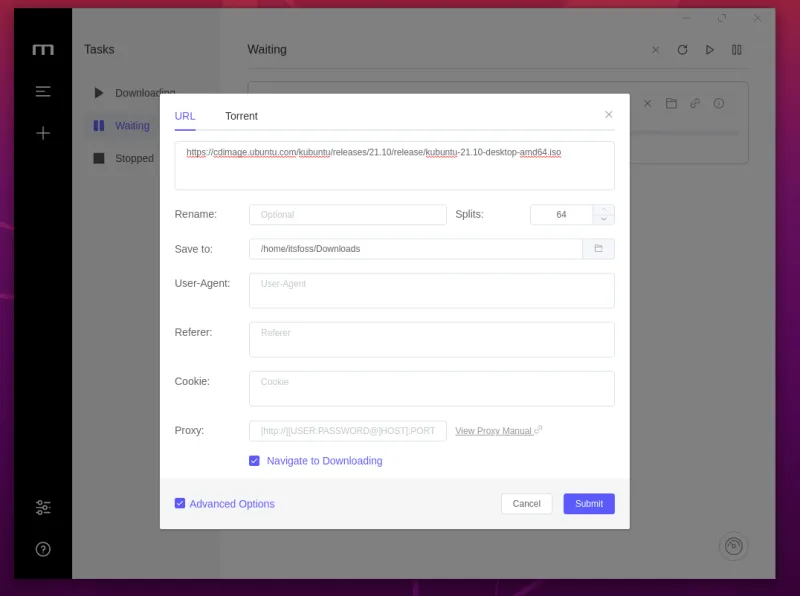Click the Cancel button
This screenshot has width=800, height=596.
(x=526, y=504)
